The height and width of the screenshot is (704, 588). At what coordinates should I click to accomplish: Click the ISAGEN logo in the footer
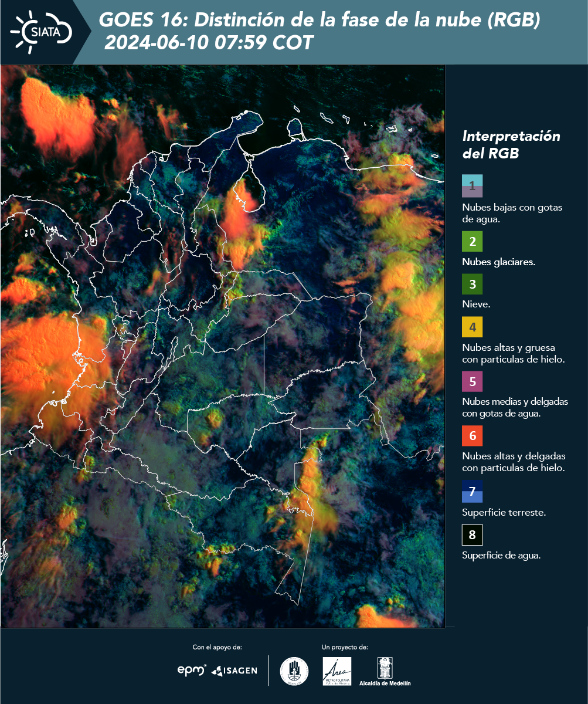(234, 671)
